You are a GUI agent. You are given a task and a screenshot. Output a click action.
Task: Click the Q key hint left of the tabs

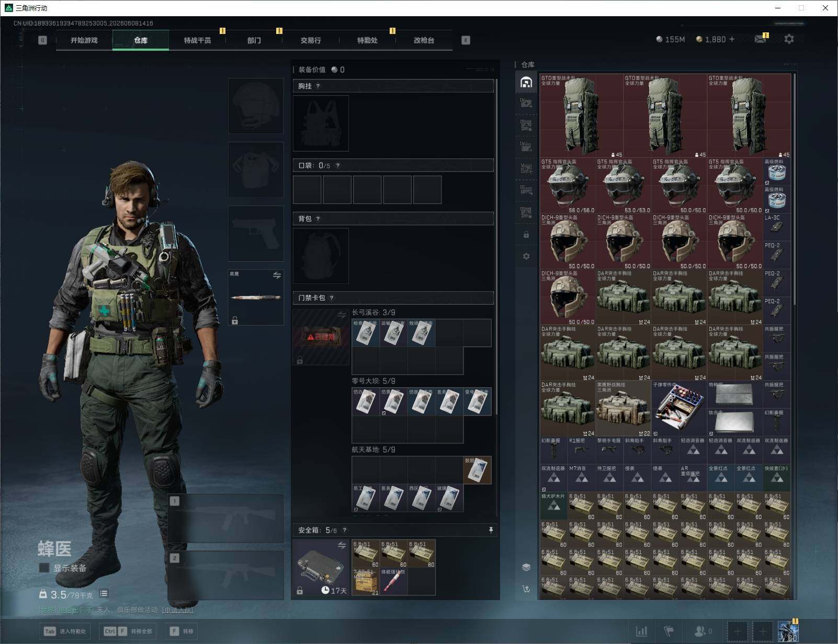pyautogui.click(x=43, y=40)
